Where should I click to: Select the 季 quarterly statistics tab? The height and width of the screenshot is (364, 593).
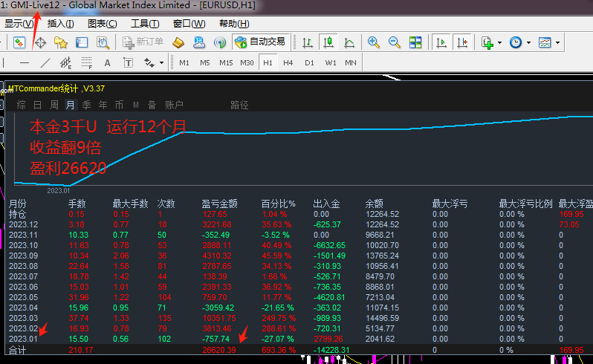(x=87, y=105)
